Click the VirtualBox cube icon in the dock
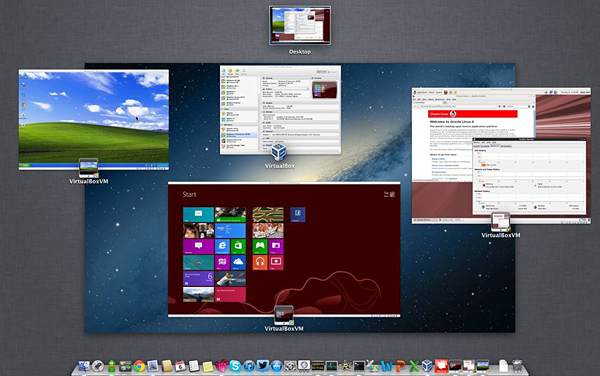 point(427,366)
